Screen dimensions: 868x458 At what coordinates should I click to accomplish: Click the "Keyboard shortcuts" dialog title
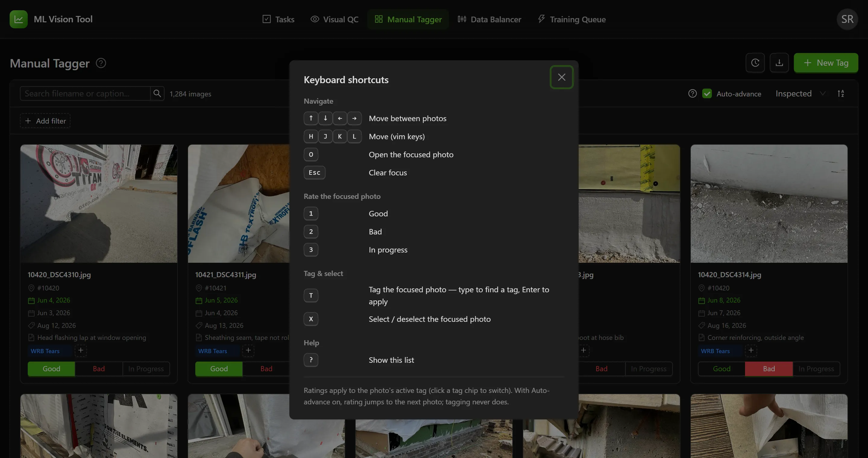click(346, 80)
